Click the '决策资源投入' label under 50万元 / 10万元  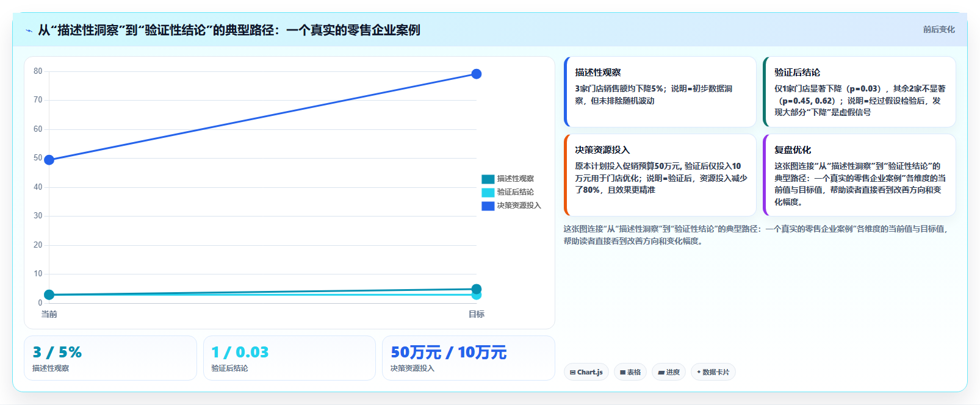point(413,368)
